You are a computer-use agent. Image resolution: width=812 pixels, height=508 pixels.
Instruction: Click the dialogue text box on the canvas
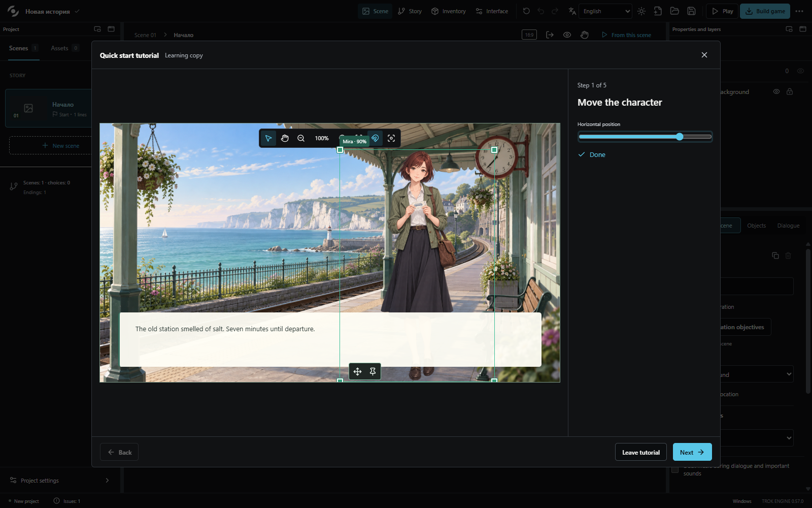tap(330, 339)
